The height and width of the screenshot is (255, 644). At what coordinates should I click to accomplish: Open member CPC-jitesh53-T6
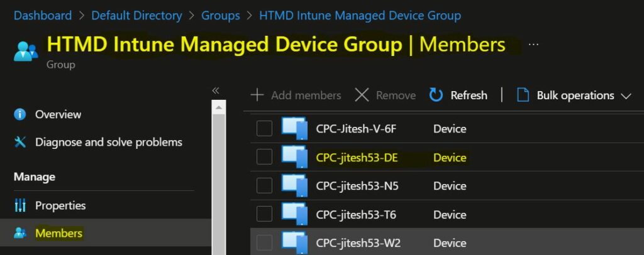[x=356, y=215]
